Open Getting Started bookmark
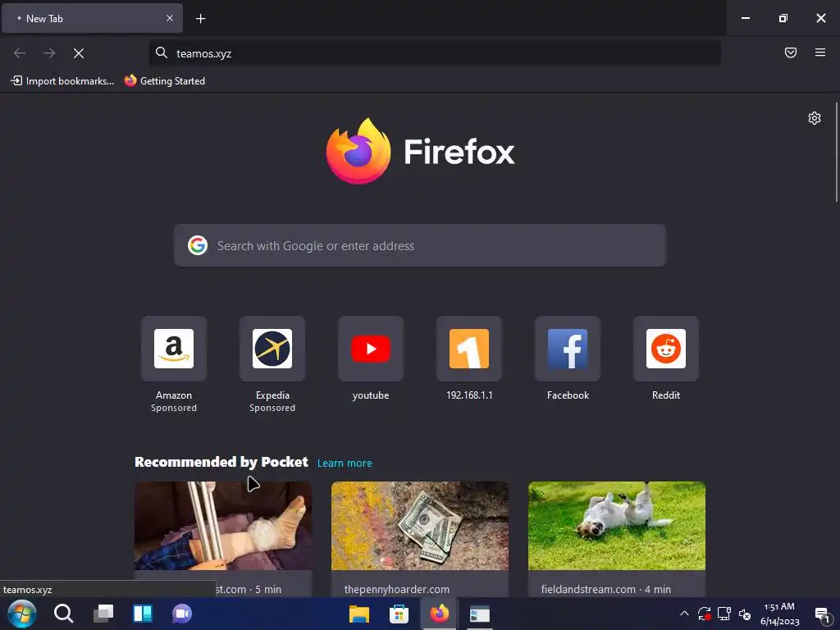 pyautogui.click(x=164, y=81)
